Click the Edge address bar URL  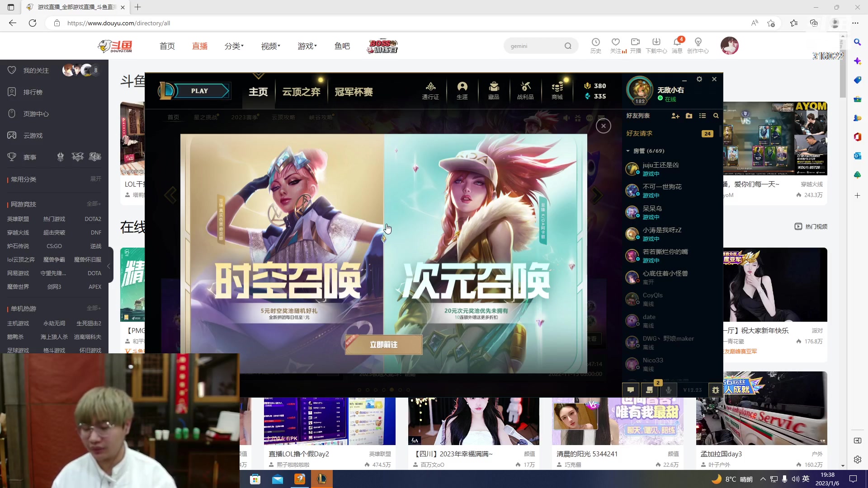click(119, 23)
